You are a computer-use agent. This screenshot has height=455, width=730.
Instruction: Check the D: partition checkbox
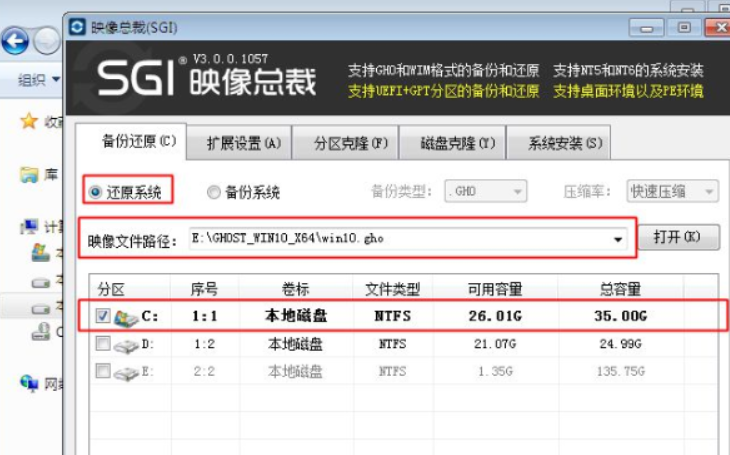pyautogui.click(x=104, y=344)
